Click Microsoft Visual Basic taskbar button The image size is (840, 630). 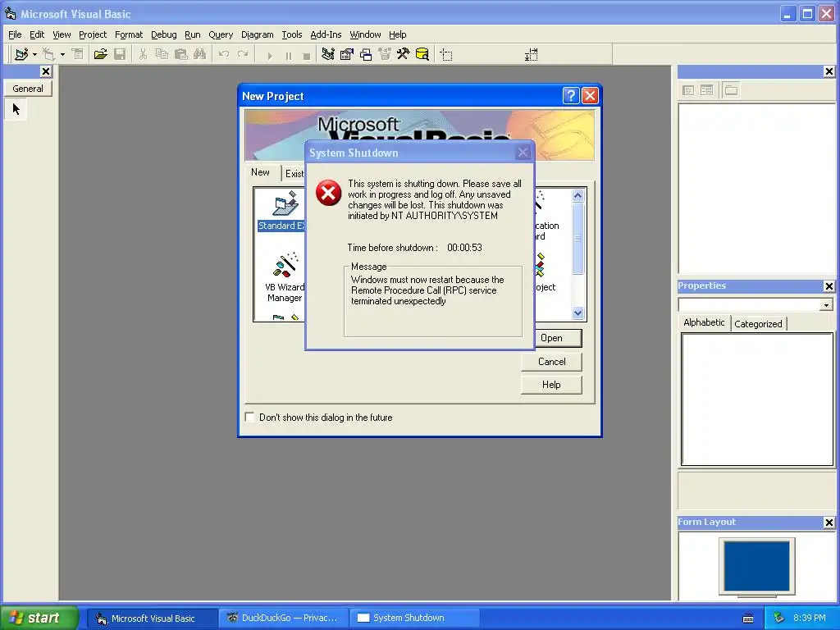[x=152, y=618]
